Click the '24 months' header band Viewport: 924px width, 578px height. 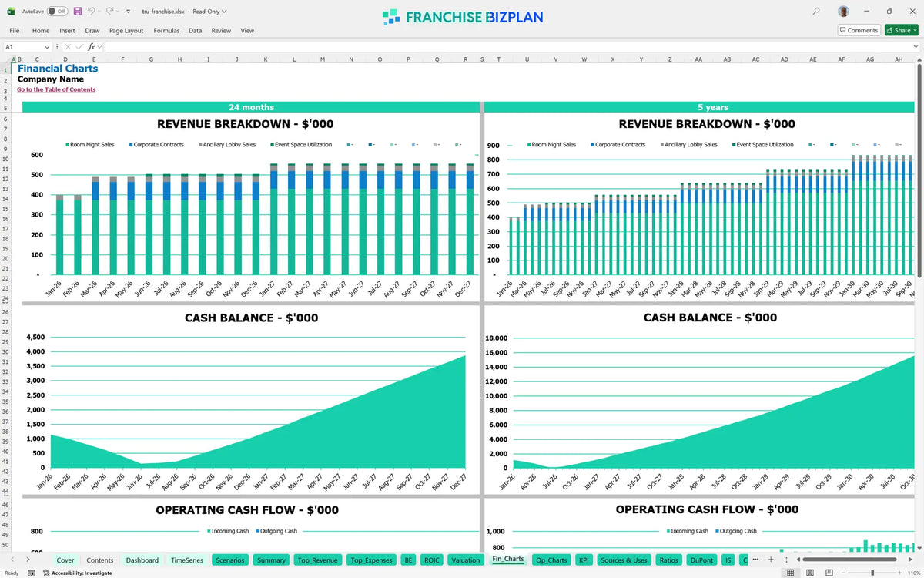[250, 107]
